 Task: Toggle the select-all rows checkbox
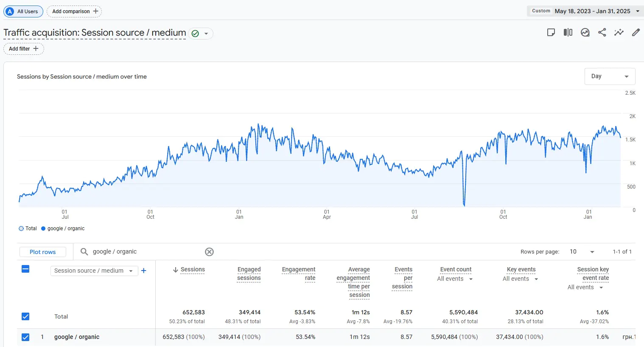point(25,269)
